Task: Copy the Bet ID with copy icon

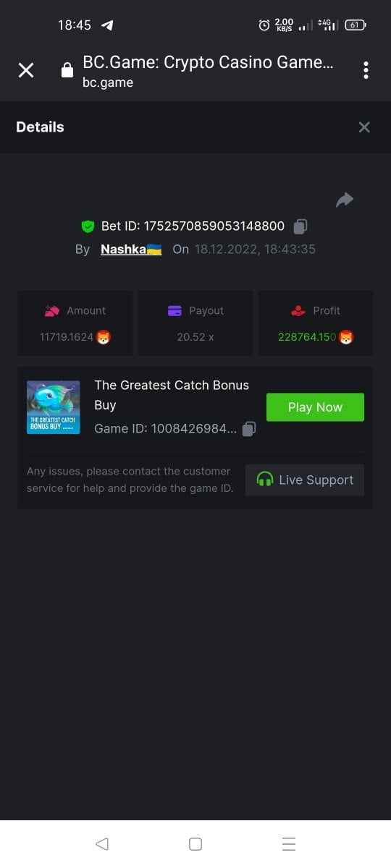Action: pyautogui.click(x=300, y=226)
